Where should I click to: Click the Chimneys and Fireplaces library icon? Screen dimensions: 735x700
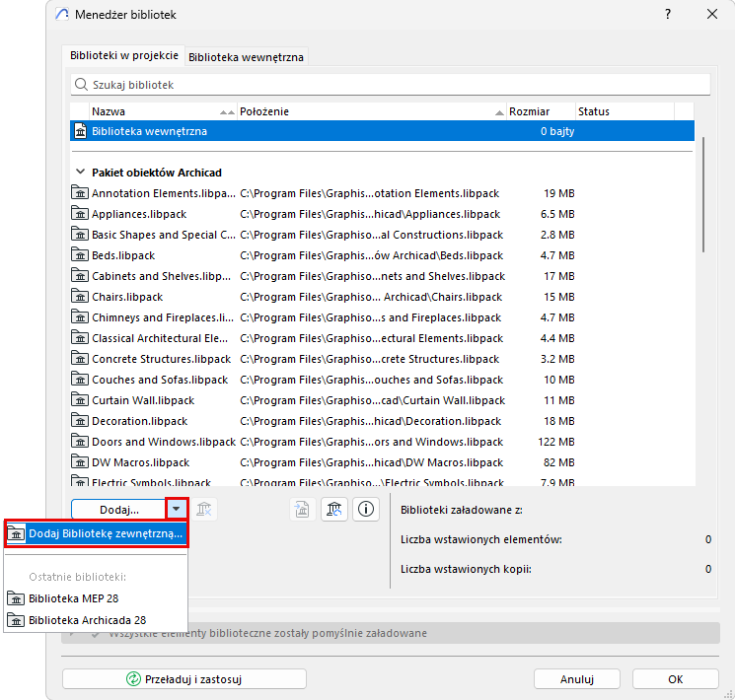click(80, 316)
